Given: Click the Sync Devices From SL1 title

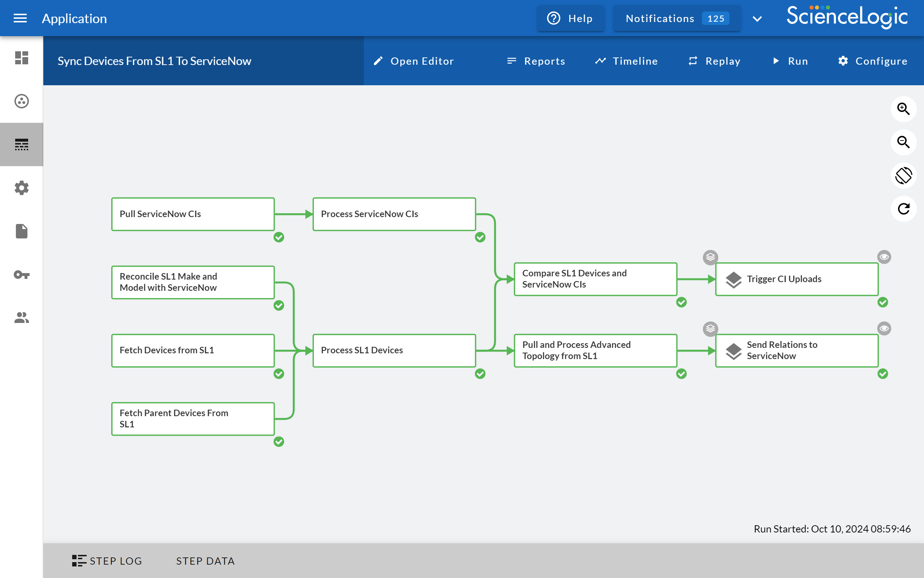Looking at the screenshot, I should pos(154,61).
